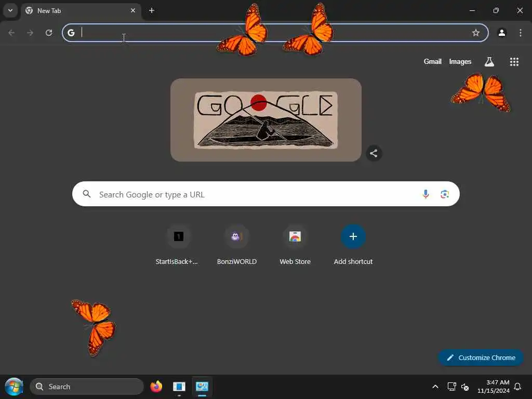Open a new tab with plus button
The width and height of the screenshot is (532, 399).
tap(152, 10)
